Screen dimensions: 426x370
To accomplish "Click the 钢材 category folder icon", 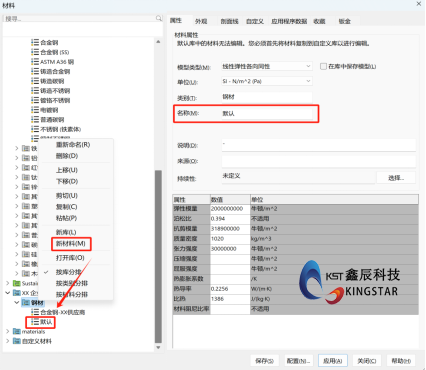I will click(26, 303).
